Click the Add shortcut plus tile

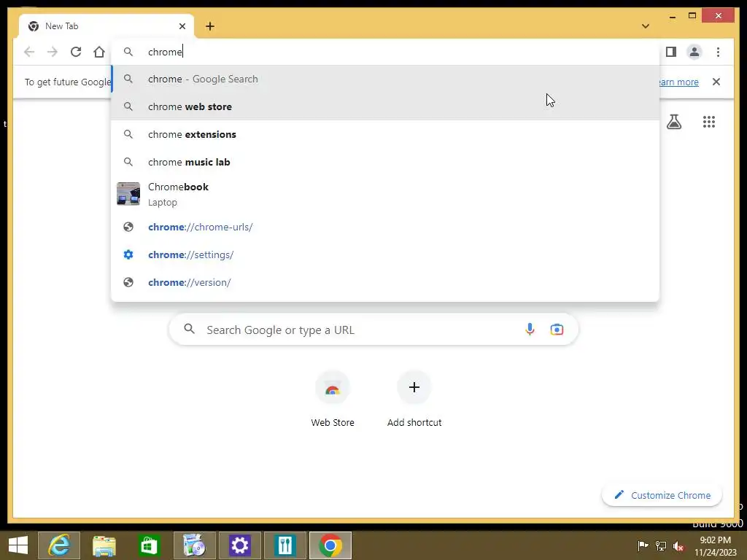[x=414, y=400]
